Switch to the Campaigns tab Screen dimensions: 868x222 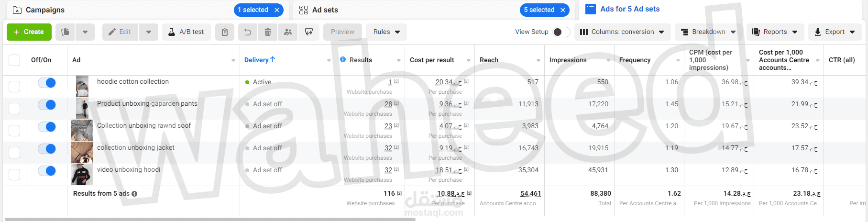[x=45, y=10]
